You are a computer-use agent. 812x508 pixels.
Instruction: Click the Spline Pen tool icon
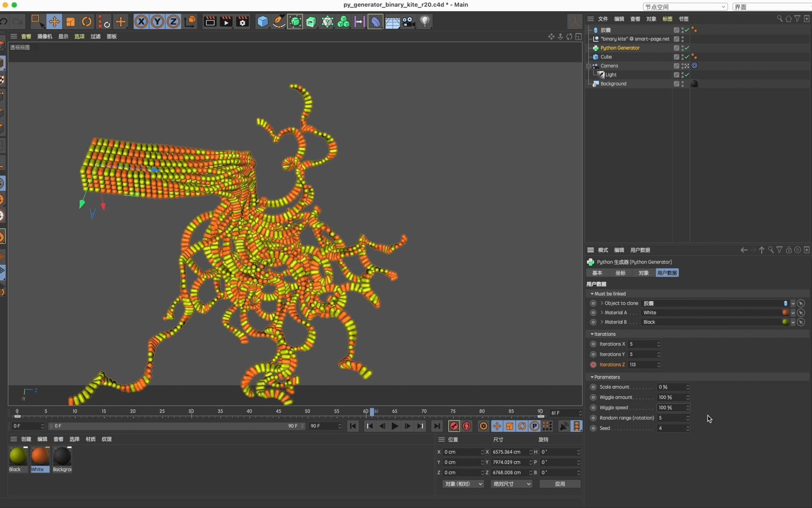pos(279,22)
